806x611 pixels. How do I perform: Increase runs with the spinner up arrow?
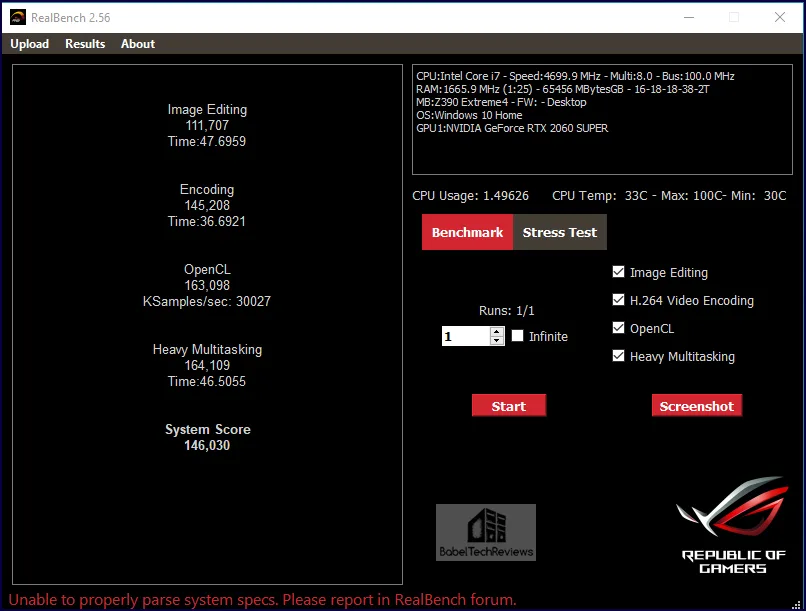pyautogui.click(x=497, y=331)
